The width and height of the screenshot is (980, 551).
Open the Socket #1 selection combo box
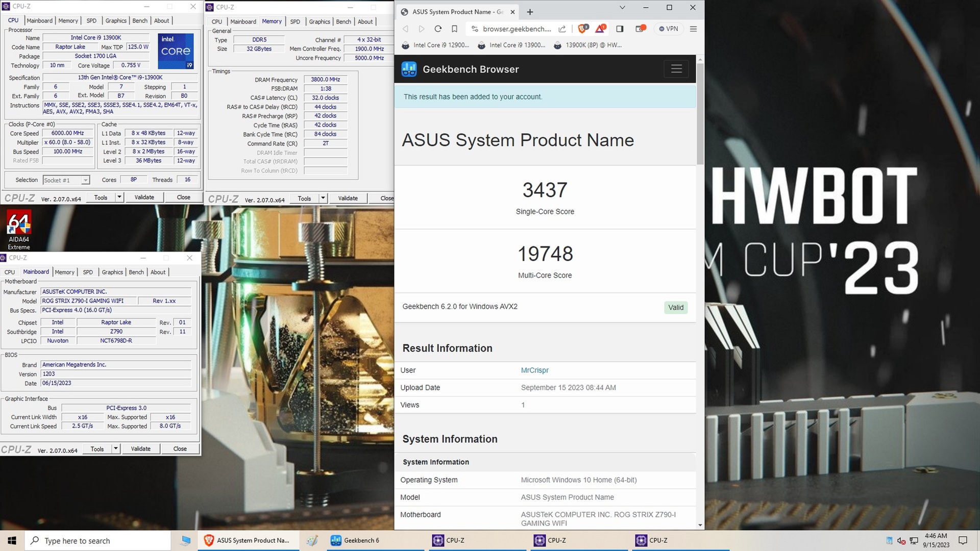(66, 180)
